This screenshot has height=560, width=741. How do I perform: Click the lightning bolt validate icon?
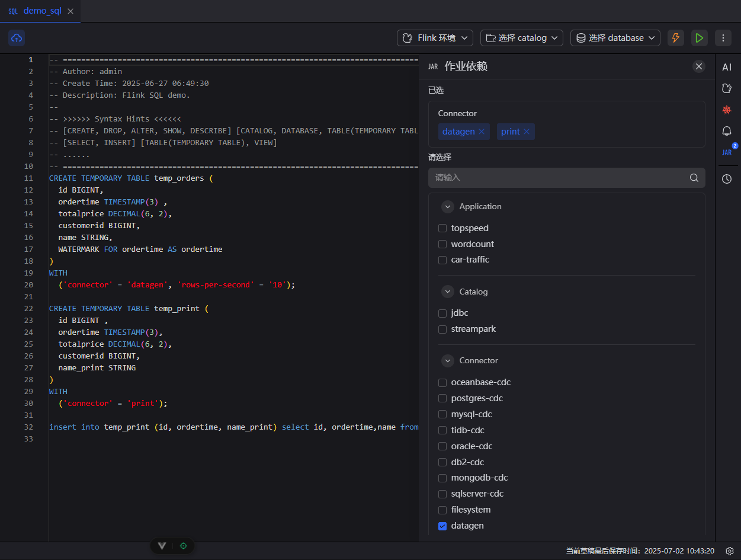tap(675, 38)
